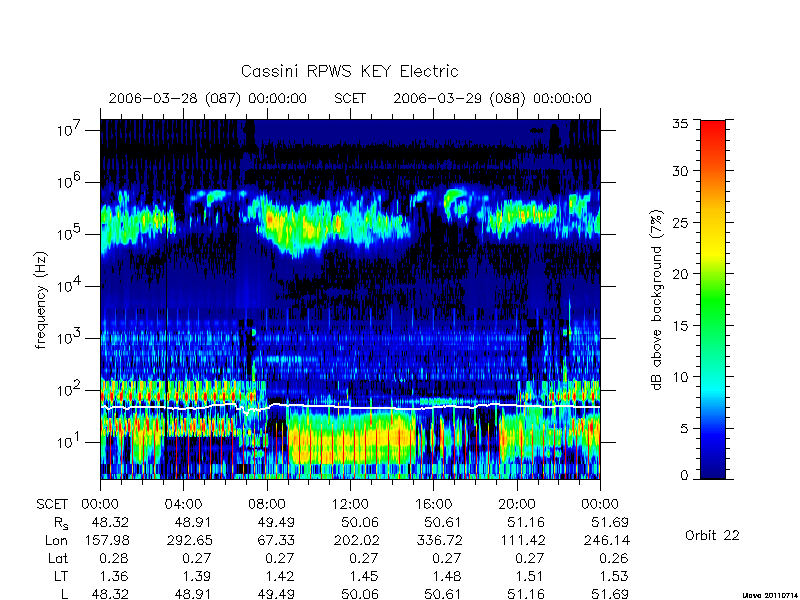The image size is (800, 600).
Task: Click Lon value '111.42'
Action: tap(523, 540)
